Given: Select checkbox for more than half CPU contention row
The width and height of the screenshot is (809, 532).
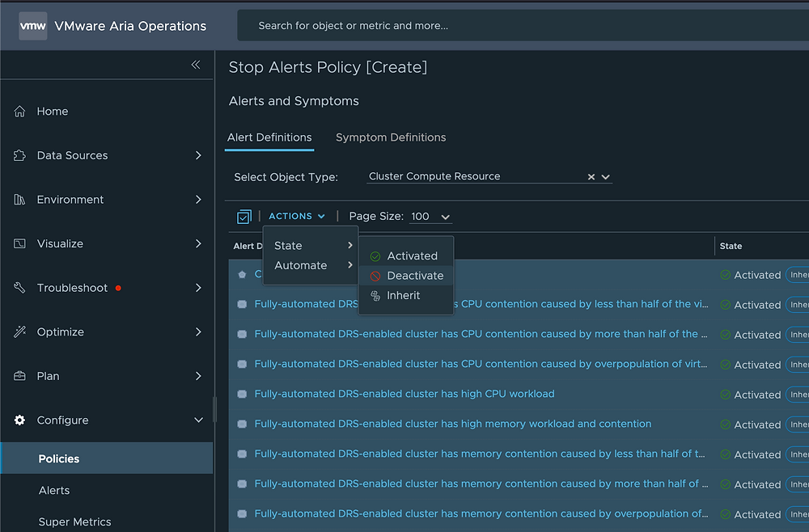Looking at the screenshot, I should tap(242, 334).
